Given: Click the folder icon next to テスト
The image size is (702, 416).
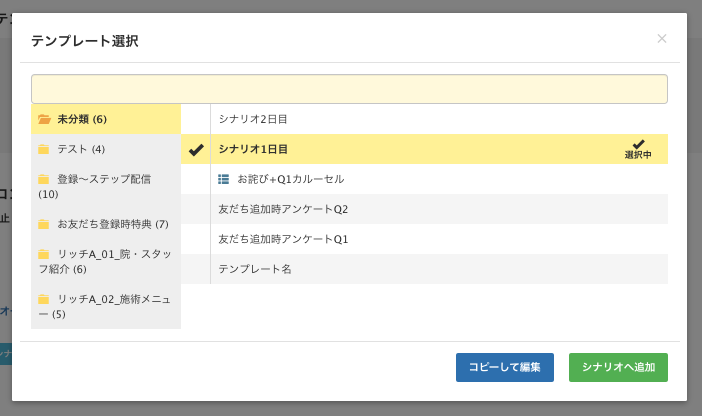Looking at the screenshot, I should click(x=44, y=149).
